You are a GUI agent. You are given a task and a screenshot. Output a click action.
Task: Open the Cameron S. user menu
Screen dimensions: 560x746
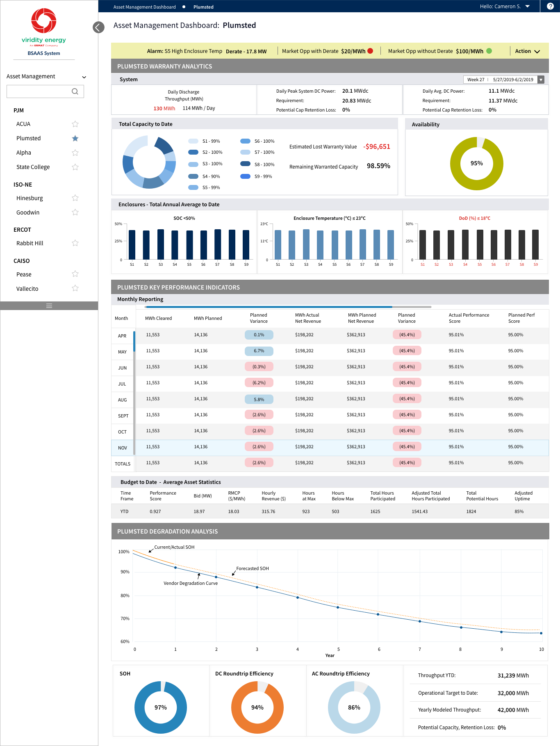[x=505, y=6]
